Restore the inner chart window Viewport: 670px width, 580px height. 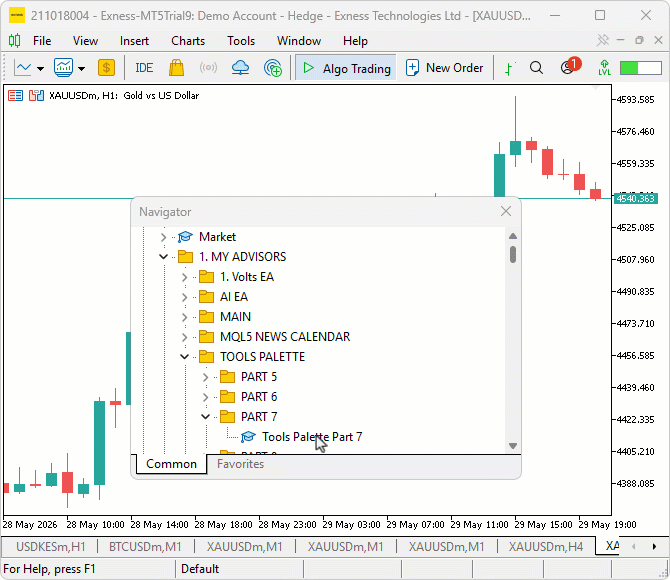(639, 41)
